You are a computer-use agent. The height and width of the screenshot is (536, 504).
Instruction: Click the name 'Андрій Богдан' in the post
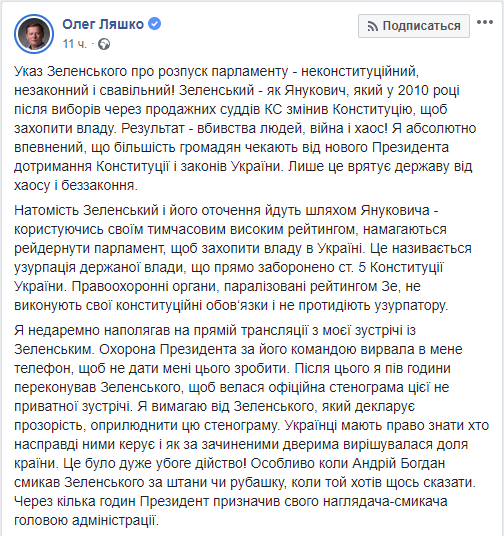point(399,464)
